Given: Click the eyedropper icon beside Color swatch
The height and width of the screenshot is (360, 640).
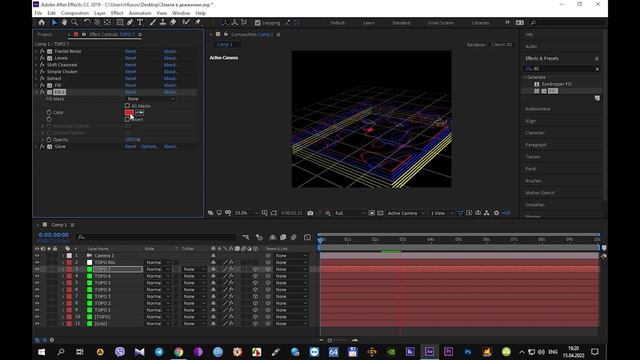Looking at the screenshot, I should 139,113.
